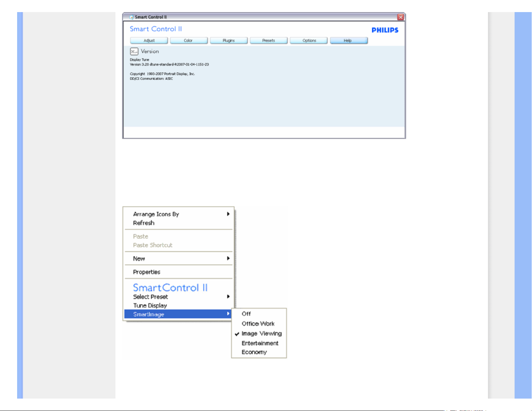This screenshot has width=532, height=411.
Task: Click the Smart Control II blue heading
Action: (156, 29)
